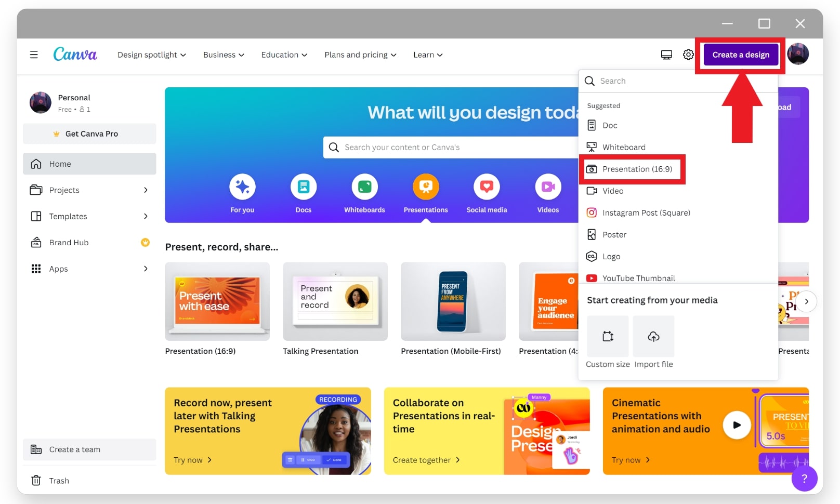Click the Import file option
The image size is (840, 504).
[x=653, y=337]
